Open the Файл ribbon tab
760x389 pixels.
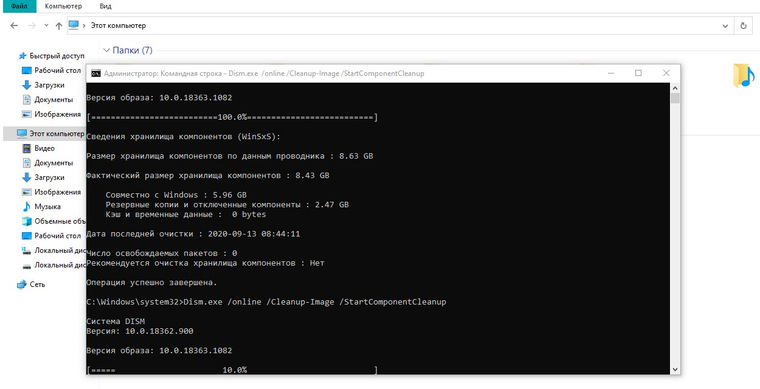(18, 6)
